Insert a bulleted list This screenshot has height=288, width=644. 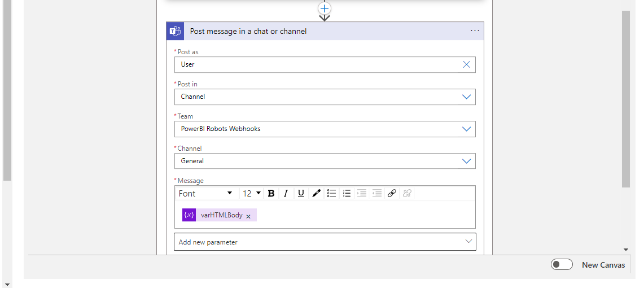pyautogui.click(x=331, y=193)
